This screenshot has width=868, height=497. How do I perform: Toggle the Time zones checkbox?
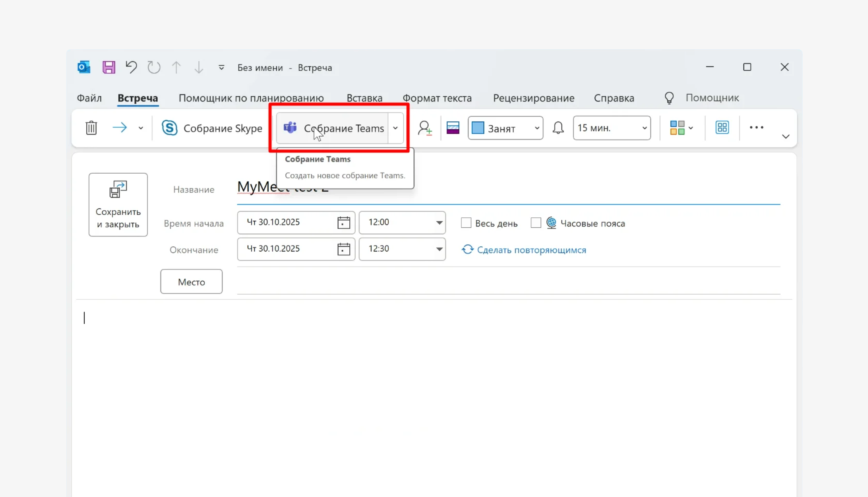(x=536, y=223)
